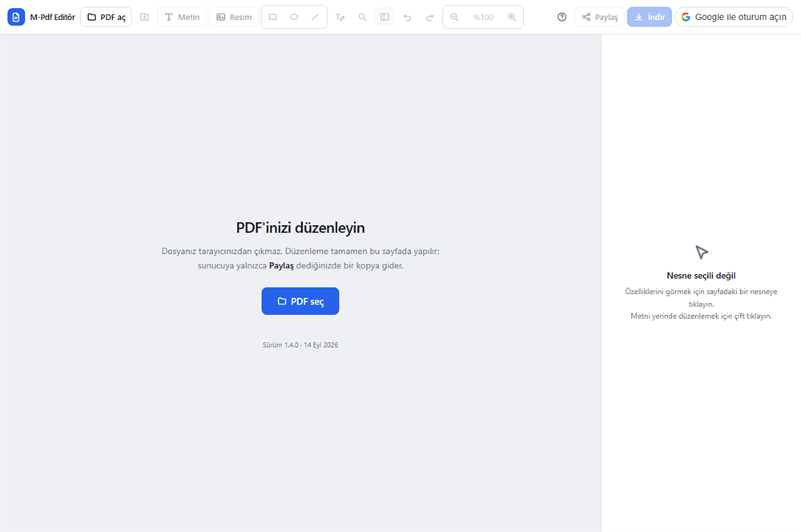Viewport: 801px width, 532px height.
Task: Click the Sürüm 1.4.0 version text
Action: [x=300, y=345]
